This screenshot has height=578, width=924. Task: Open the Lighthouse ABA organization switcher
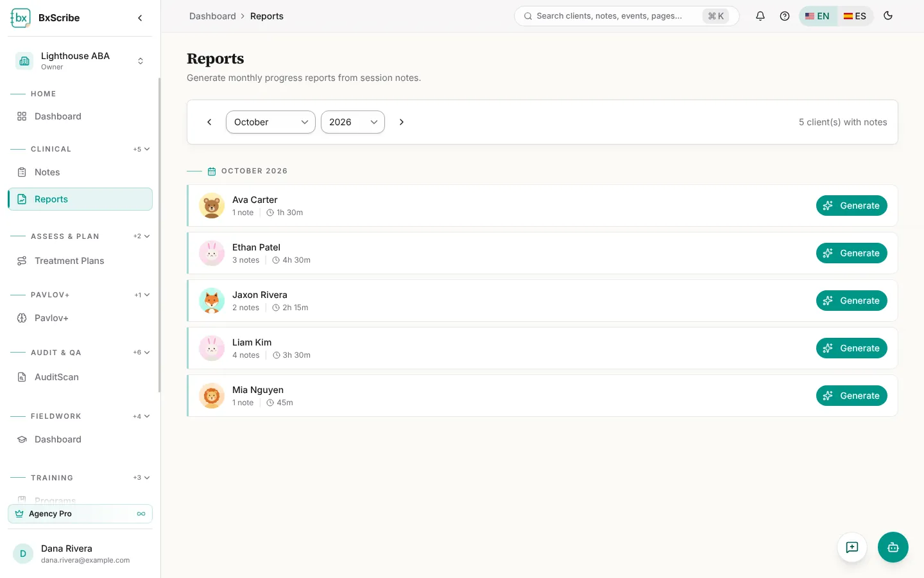80,61
